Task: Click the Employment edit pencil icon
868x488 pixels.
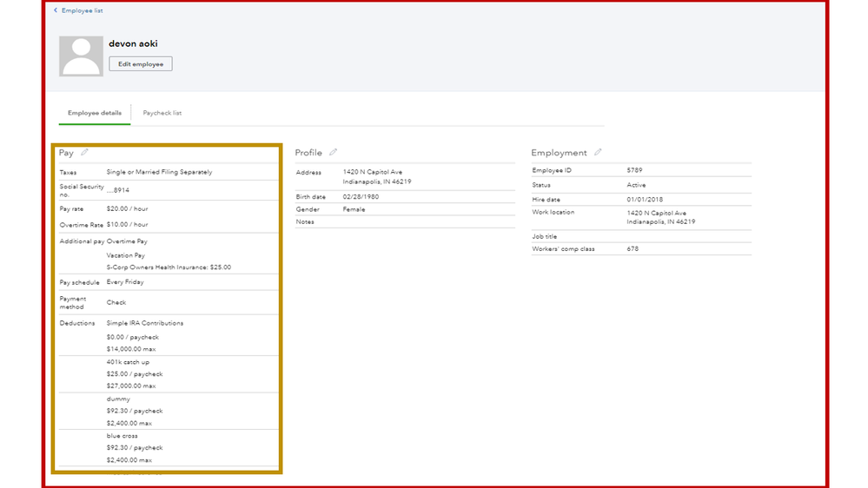Action: [598, 153]
